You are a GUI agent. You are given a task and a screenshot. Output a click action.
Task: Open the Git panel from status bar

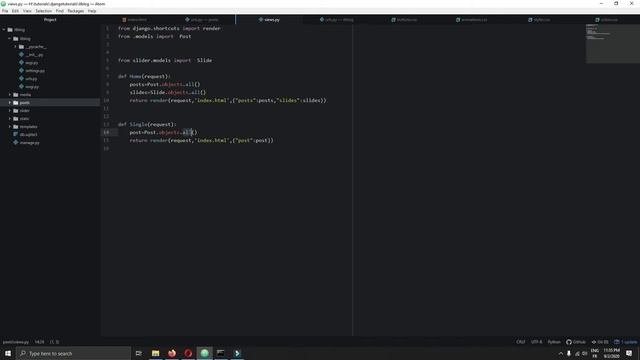[x=600, y=342]
